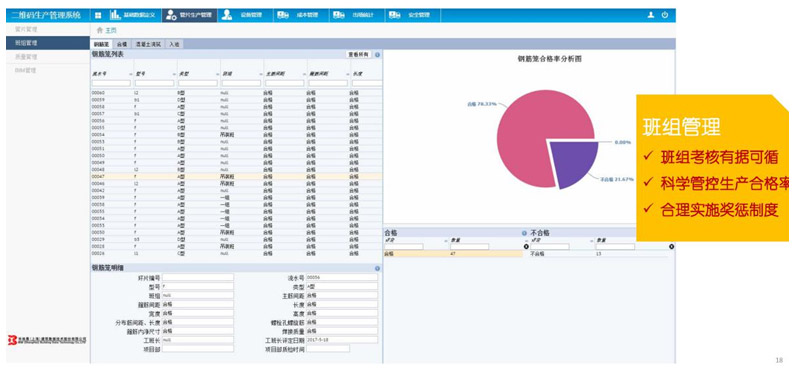Click the bar chart icon for 基础数据定义

click(x=115, y=15)
